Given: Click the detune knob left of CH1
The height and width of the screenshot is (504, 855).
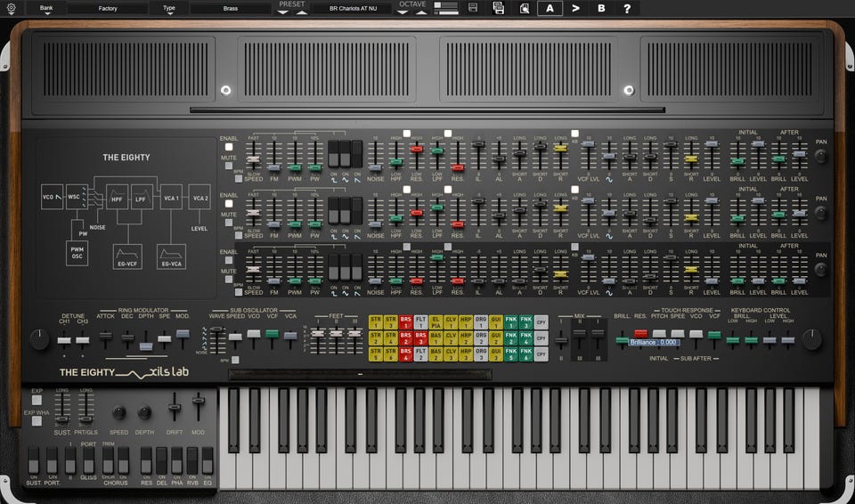Looking at the screenshot, I should pos(39,339).
